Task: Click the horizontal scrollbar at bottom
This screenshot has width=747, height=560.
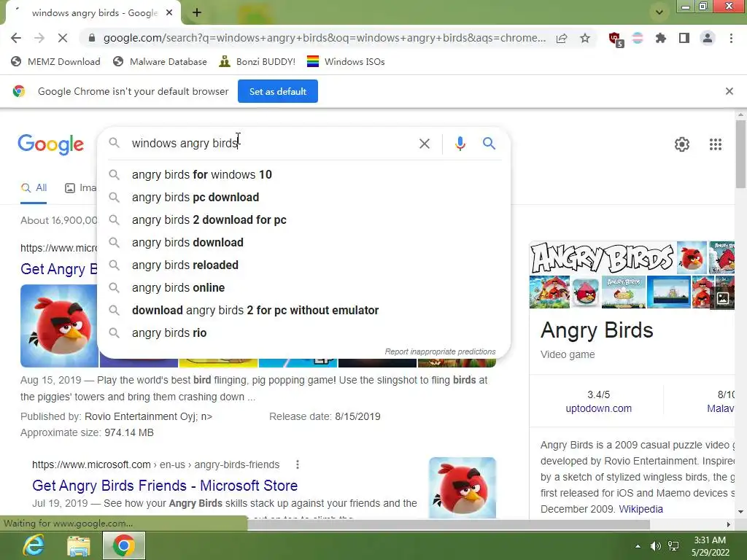Action: (x=448, y=524)
